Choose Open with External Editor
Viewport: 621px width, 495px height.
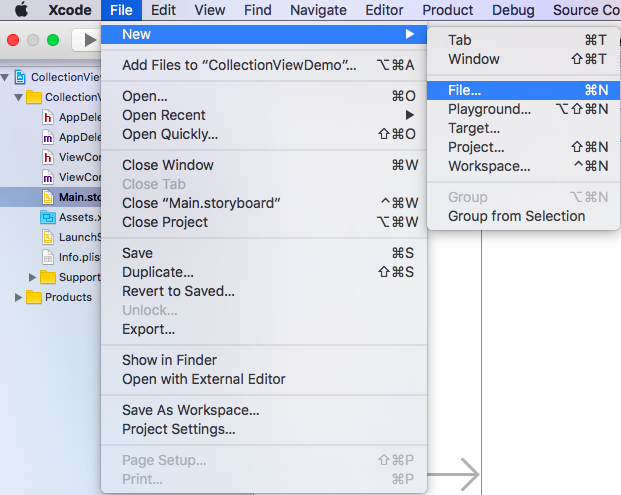(x=264, y=379)
